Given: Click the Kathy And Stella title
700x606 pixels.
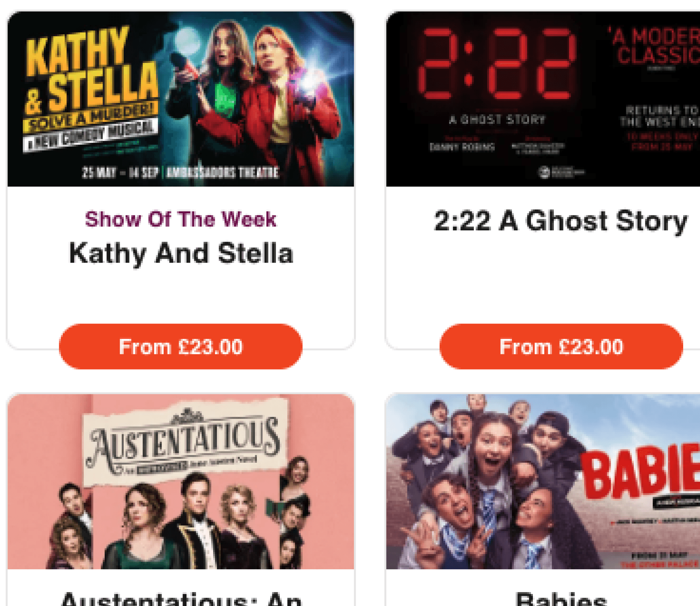Looking at the screenshot, I should point(181,253).
